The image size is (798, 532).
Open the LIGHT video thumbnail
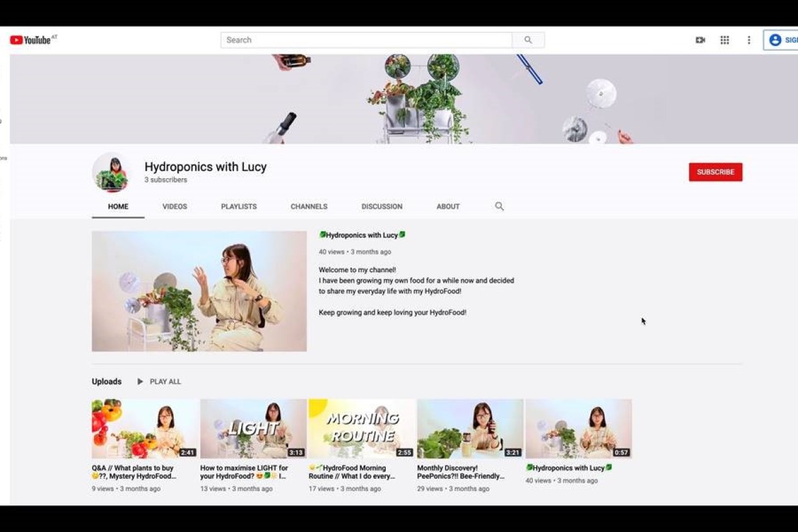[x=253, y=428]
